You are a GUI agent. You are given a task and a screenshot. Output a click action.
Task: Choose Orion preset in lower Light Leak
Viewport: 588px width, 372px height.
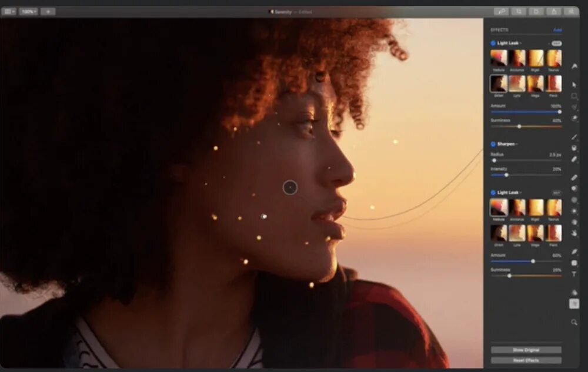(x=499, y=233)
